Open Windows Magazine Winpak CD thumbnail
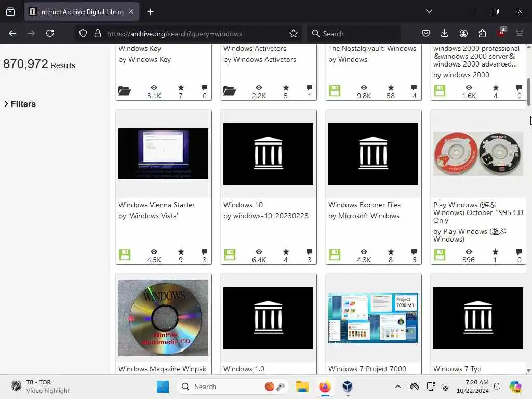 [163, 318]
